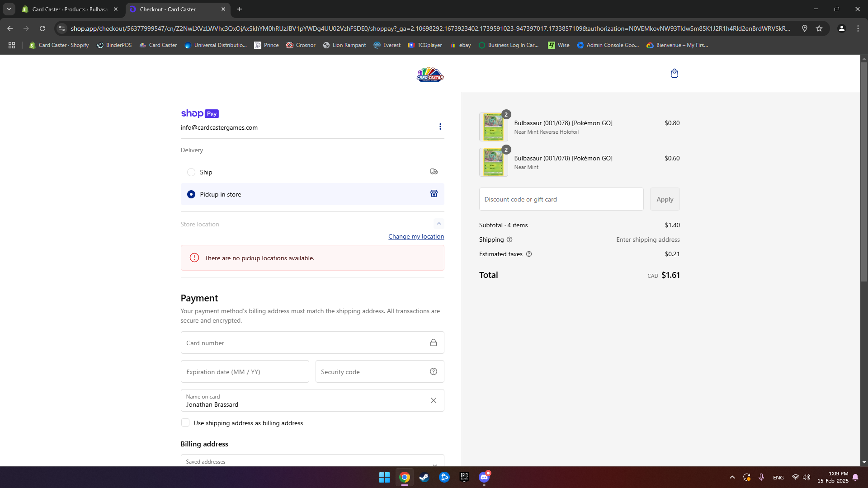This screenshot has width=868, height=488.
Task: Collapse the Store location section
Action: click(x=439, y=224)
